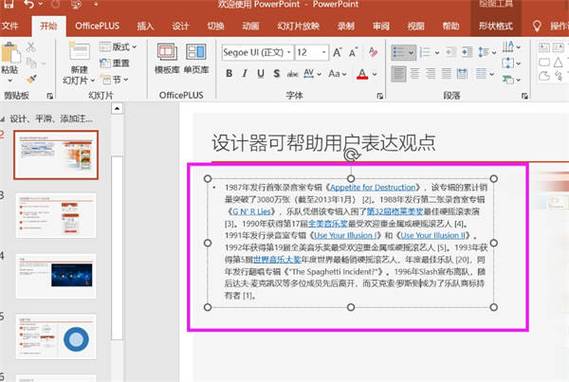Switch to the Animations tab
The height and width of the screenshot is (382, 569).
[x=251, y=26]
